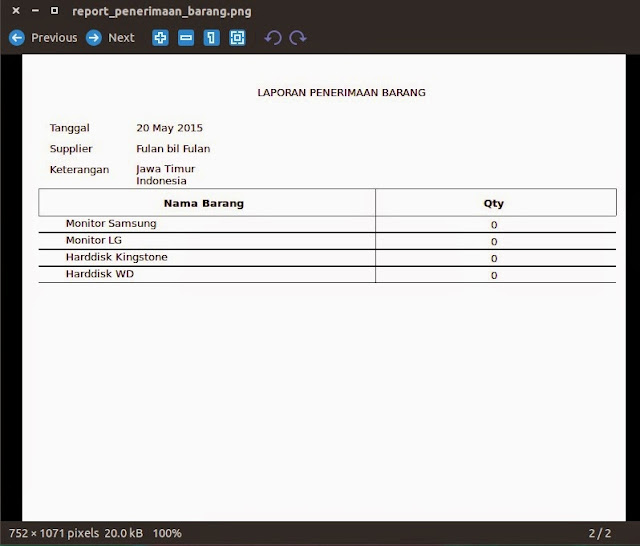The height and width of the screenshot is (546, 640).
Task: Click Qty value for Monitor LG
Action: coord(494,242)
